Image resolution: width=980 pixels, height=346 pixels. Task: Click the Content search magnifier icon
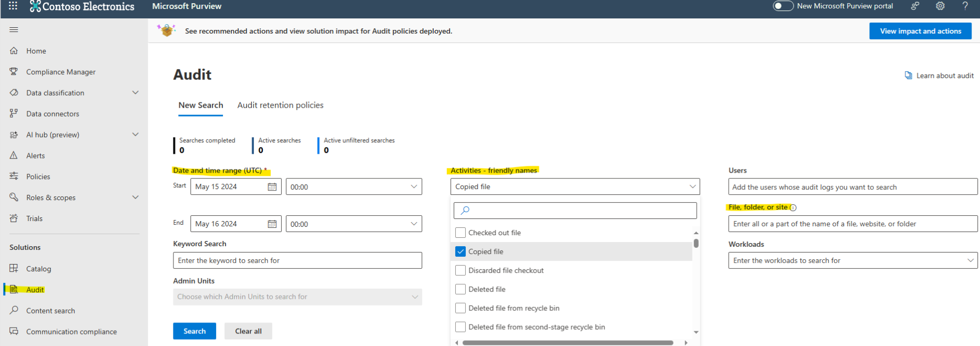pos(14,310)
